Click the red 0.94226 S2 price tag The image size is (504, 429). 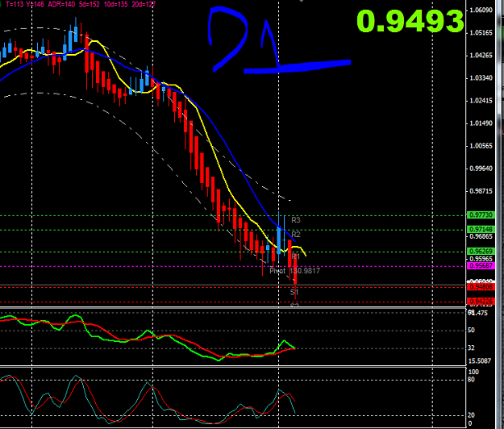[x=481, y=302]
